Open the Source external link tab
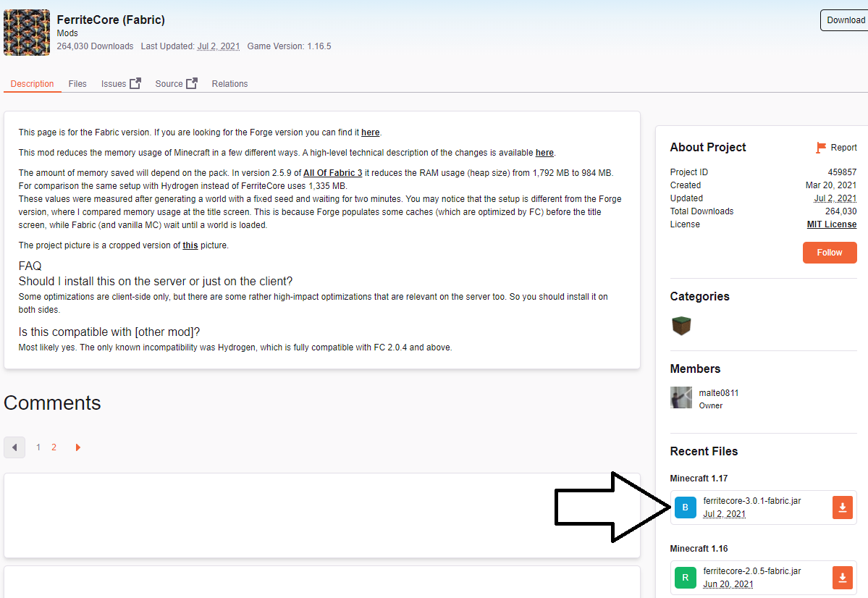The width and height of the screenshot is (868, 598). point(176,84)
